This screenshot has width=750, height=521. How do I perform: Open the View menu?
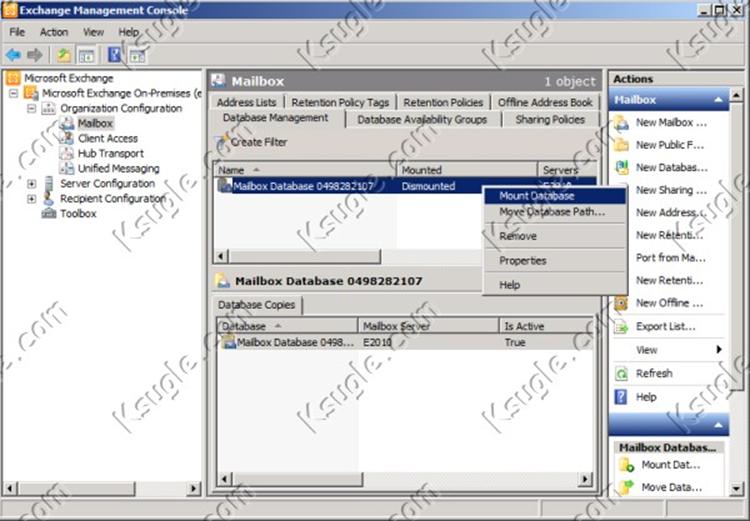(93, 32)
